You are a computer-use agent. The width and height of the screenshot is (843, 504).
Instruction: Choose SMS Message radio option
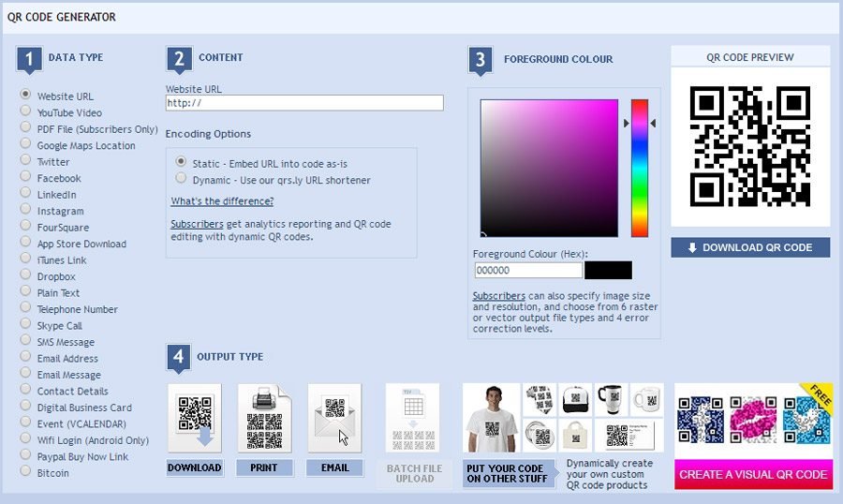(25, 340)
